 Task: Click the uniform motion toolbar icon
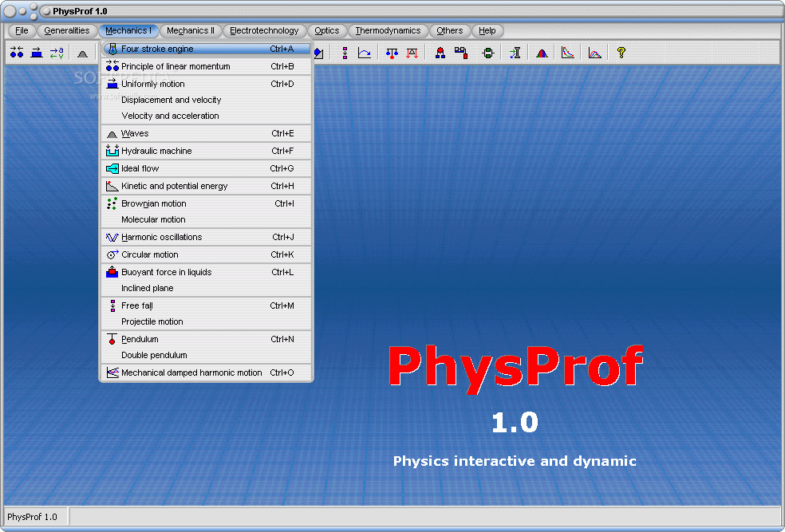[37, 53]
